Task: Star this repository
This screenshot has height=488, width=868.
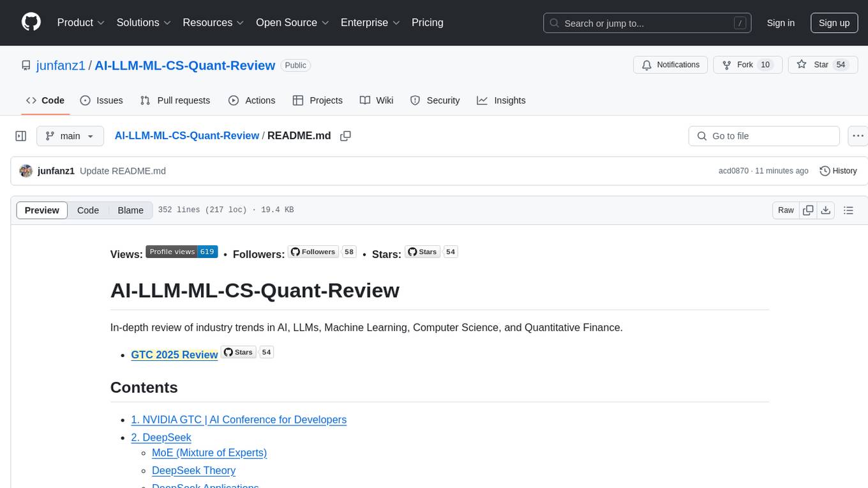Action: pyautogui.click(x=823, y=65)
